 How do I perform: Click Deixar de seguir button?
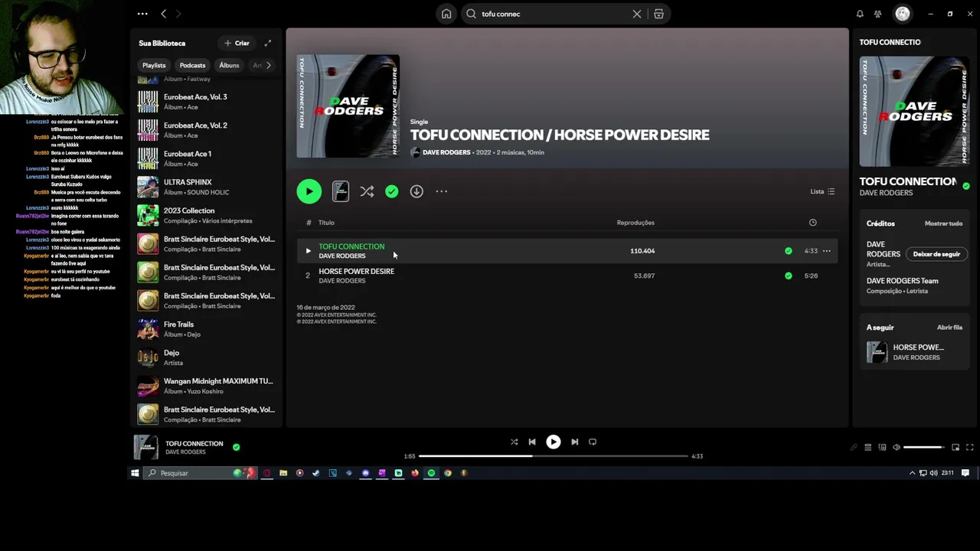tap(936, 254)
